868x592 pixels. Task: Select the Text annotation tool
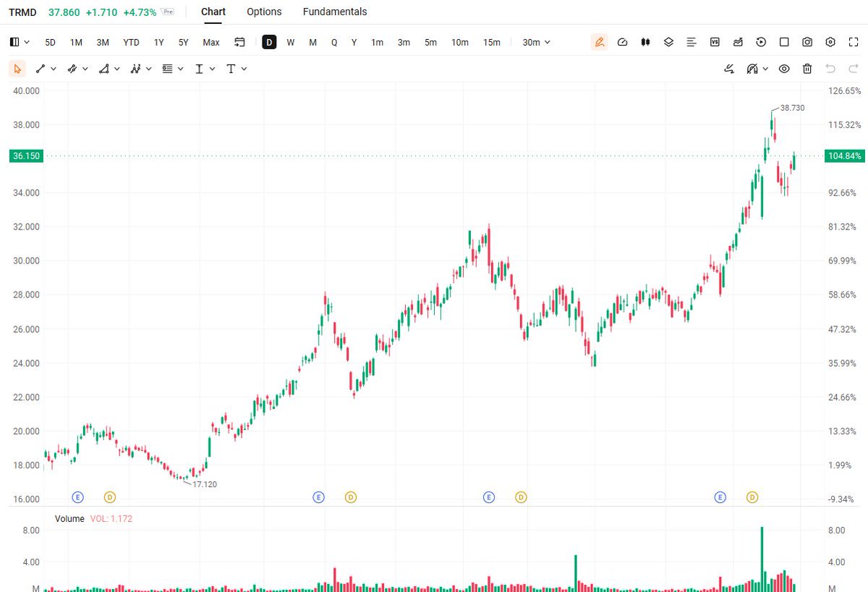pos(231,69)
